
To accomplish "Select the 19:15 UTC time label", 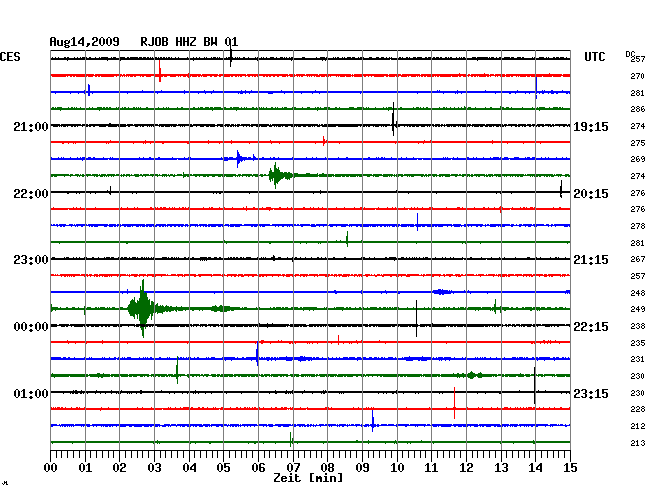I will (591, 126).
